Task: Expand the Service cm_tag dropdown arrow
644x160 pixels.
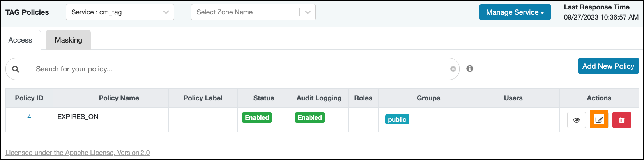Action: [x=166, y=12]
